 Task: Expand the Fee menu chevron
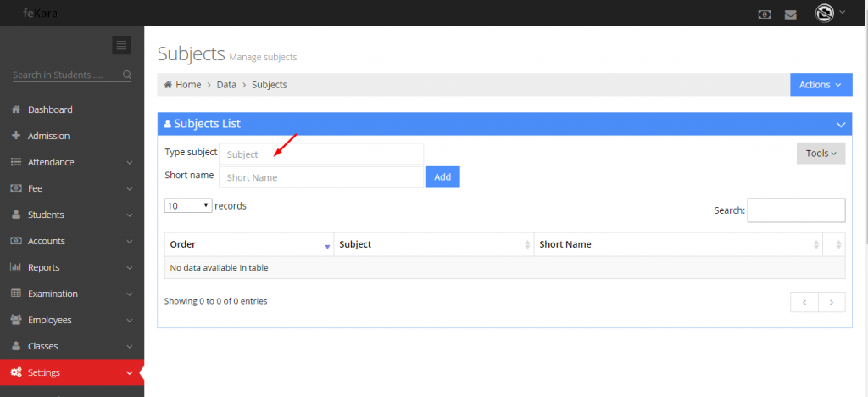(130, 189)
